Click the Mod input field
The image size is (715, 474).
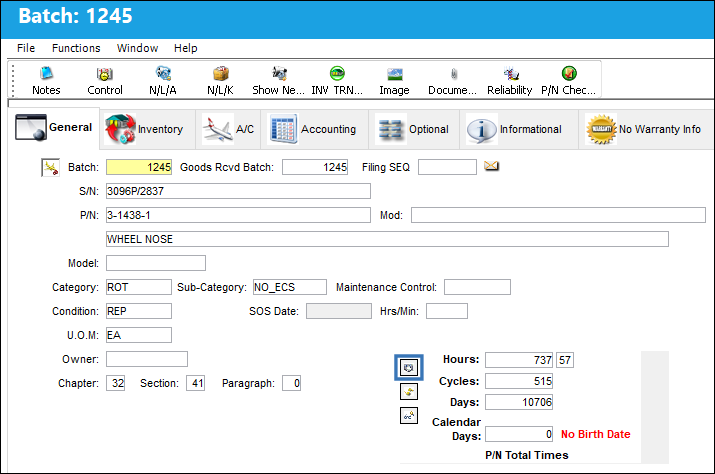(559, 215)
